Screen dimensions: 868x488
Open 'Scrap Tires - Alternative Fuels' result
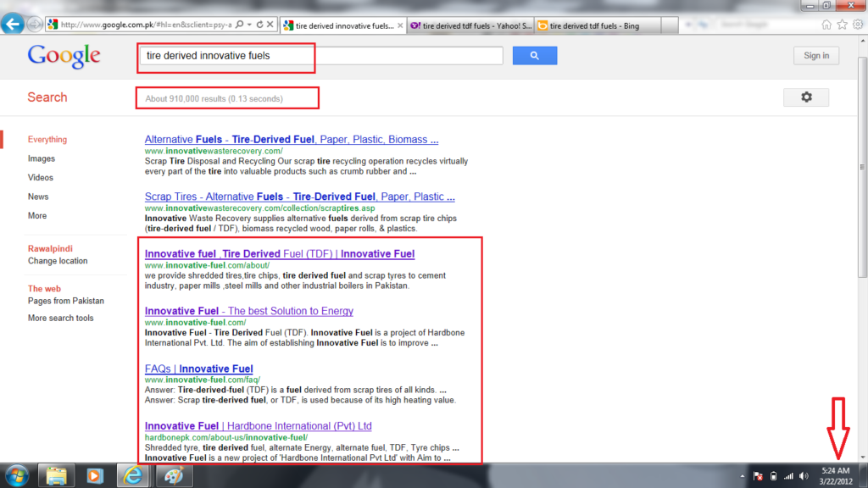tap(299, 197)
